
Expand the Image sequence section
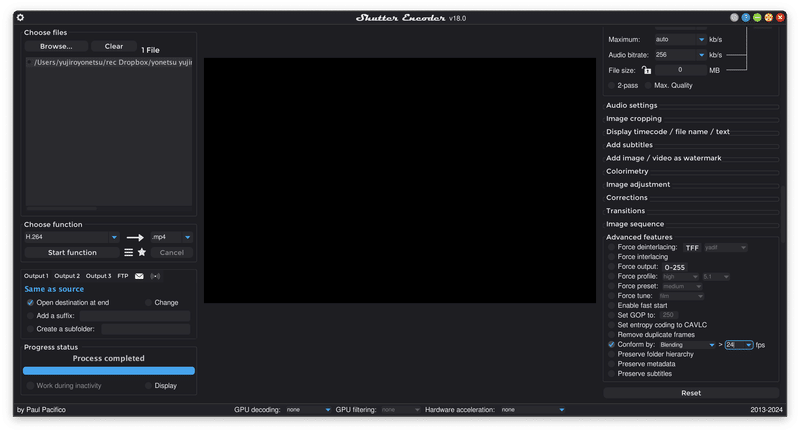635,224
